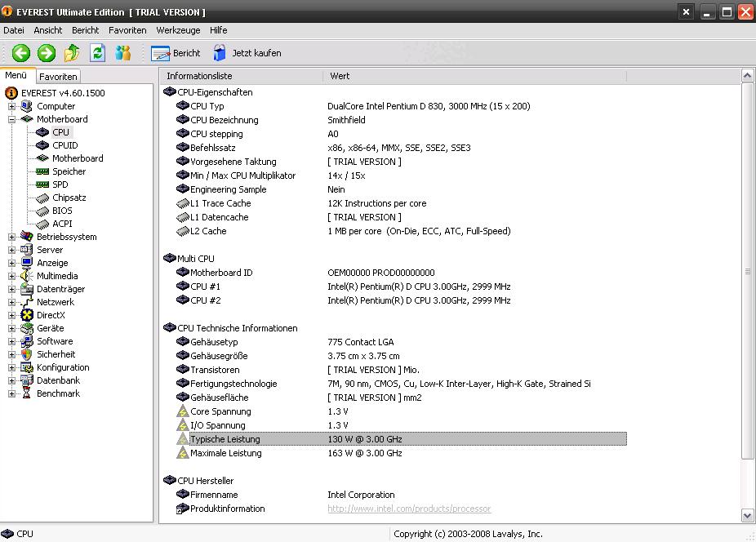The width and height of the screenshot is (756, 542).
Task: Expand the Software tree node
Action: click(x=11, y=341)
